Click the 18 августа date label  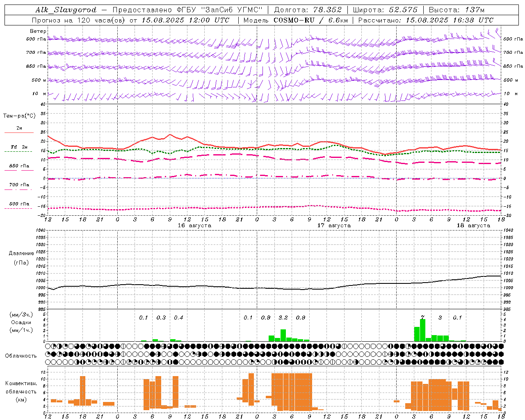[473, 226]
